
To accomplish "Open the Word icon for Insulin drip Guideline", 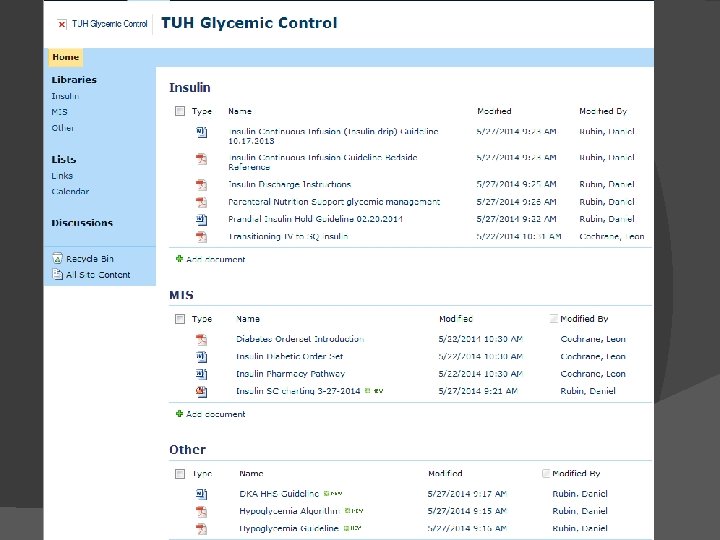I will click(x=202, y=132).
